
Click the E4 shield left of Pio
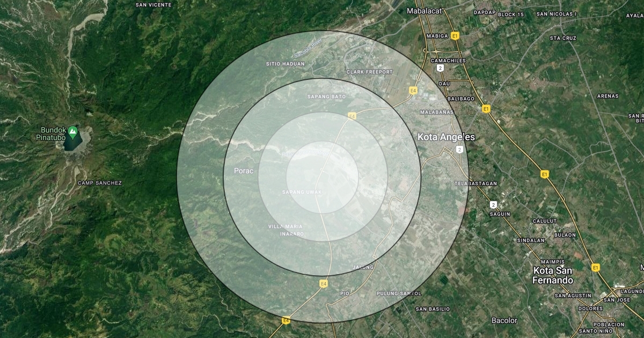tap(323, 283)
